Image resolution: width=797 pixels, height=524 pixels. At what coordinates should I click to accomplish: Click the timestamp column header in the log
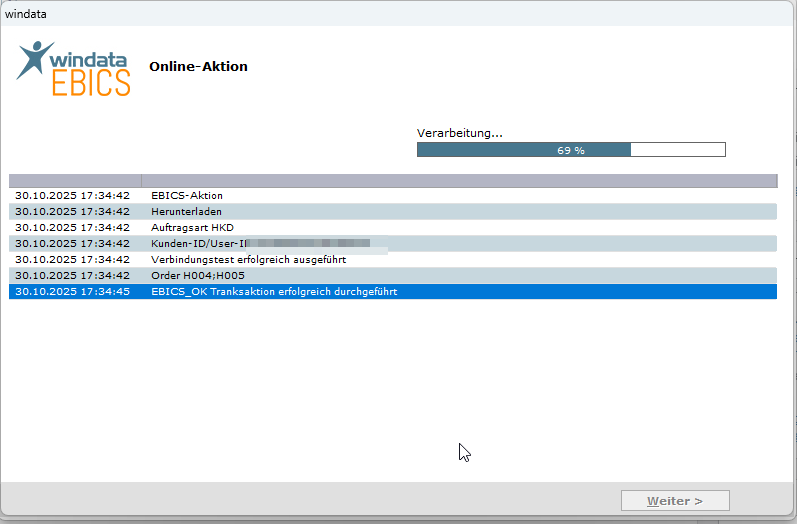tap(75, 181)
